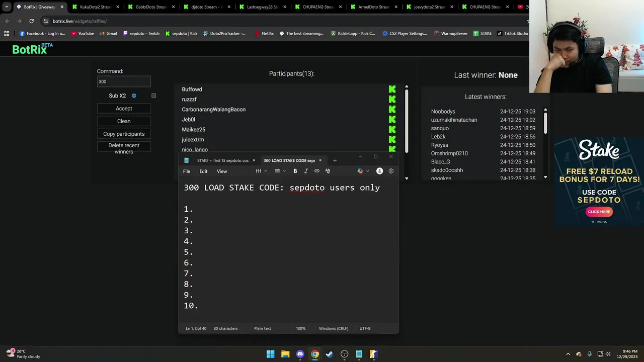Click the Command input field
This screenshot has width=644, height=362.
tap(124, 81)
